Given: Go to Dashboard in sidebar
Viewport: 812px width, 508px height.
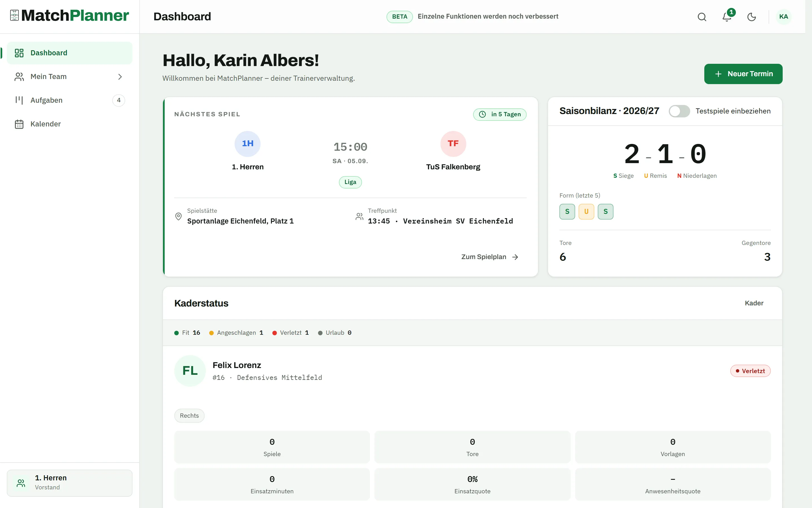Looking at the screenshot, I should pos(69,53).
